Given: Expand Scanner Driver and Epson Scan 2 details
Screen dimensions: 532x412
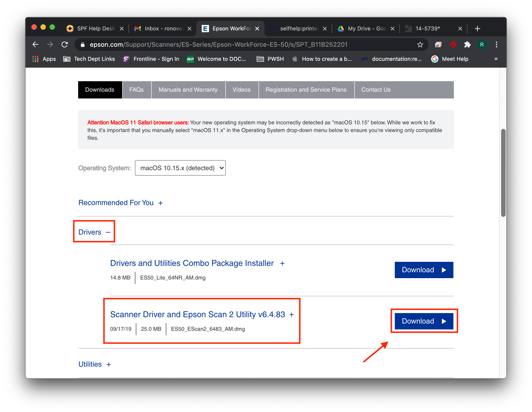Looking at the screenshot, I should coord(202,314).
